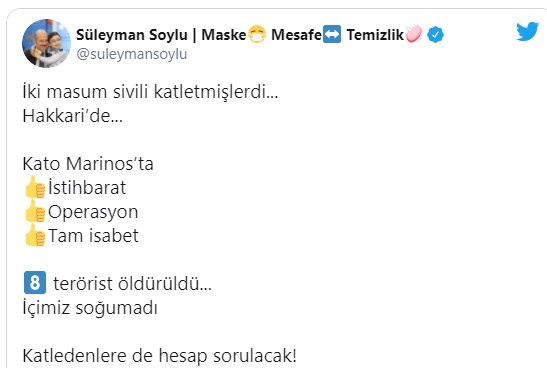Click the blue number 8 emoji
Screen dimensions: 547x368
35,283
